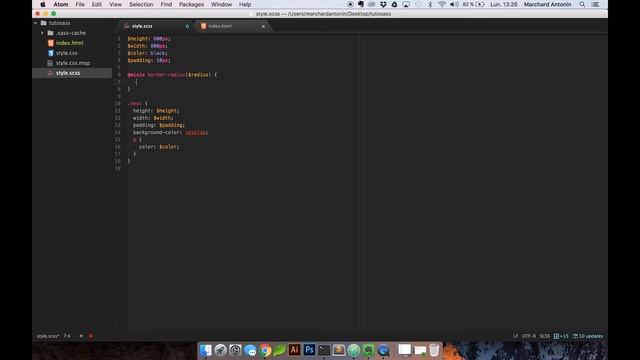This screenshot has width=640, height=360.
Task: Open Finder from the dock
Action: [205, 350]
